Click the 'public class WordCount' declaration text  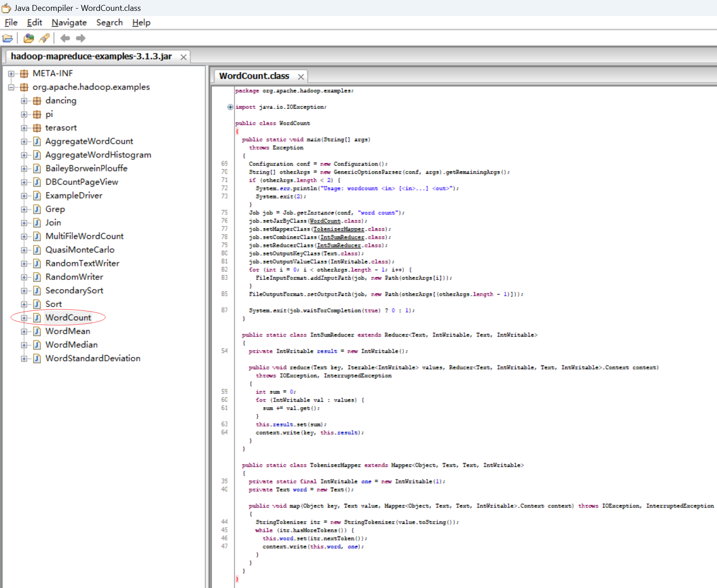(272, 123)
